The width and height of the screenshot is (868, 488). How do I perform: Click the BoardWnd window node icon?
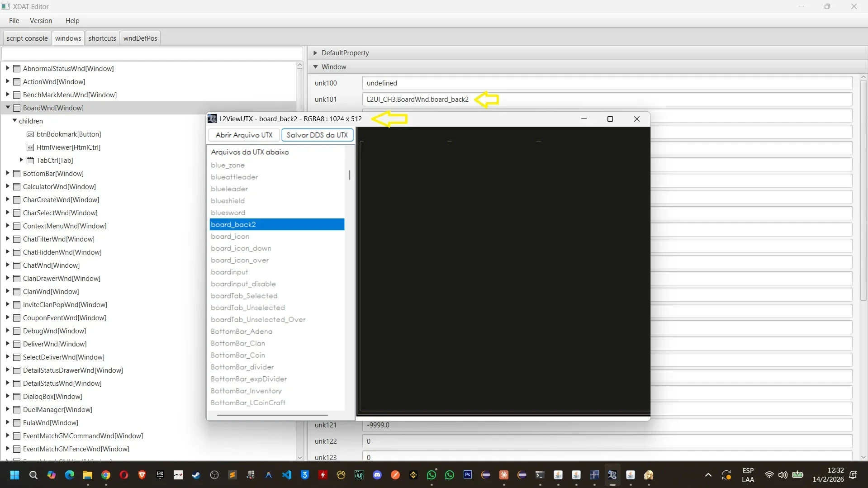(17, 108)
